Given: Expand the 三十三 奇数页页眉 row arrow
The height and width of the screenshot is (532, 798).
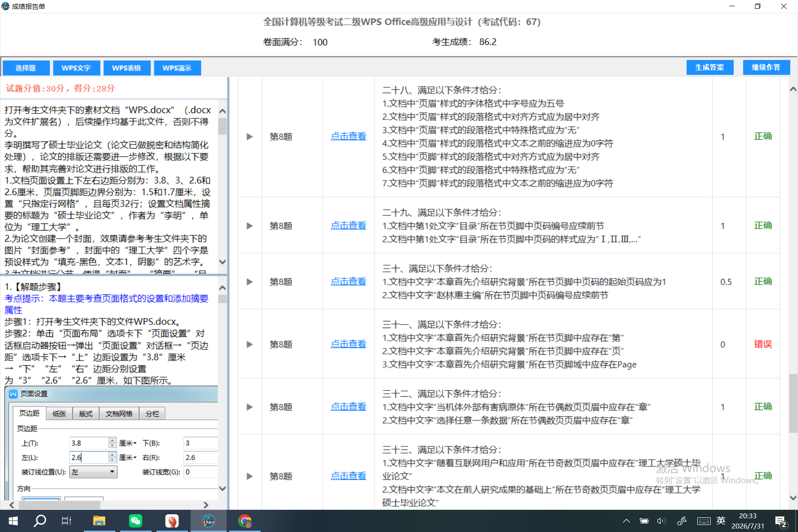Looking at the screenshot, I should (250, 476).
